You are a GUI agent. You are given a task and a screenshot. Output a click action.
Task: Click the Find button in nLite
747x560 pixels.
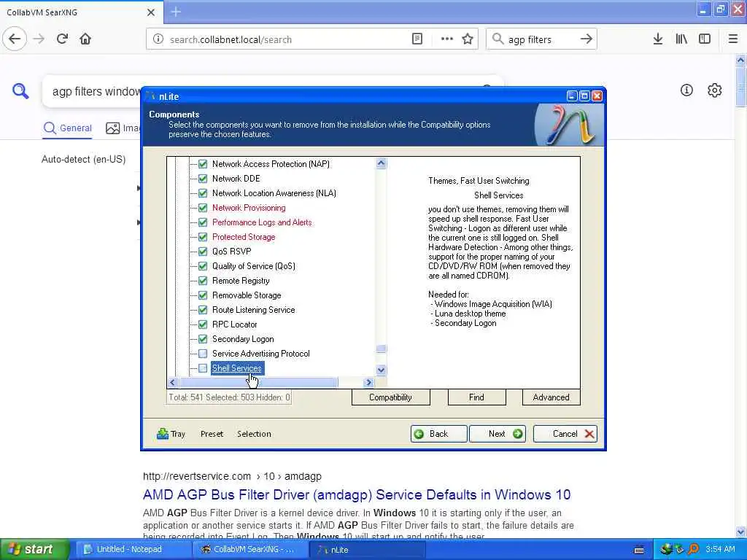tap(476, 397)
